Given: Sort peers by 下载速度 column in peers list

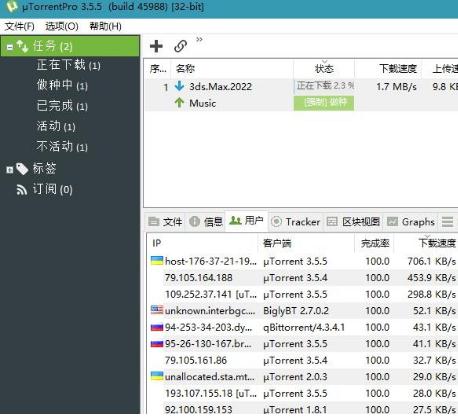Looking at the screenshot, I should pos(426,243).
